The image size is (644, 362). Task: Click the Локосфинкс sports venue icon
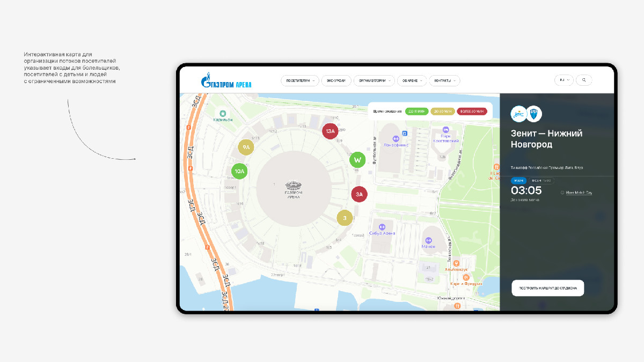click(x=396, y=138)
